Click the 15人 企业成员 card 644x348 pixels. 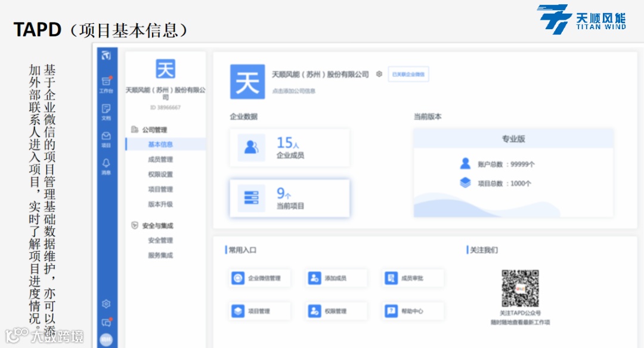pyautogui.click(x=290, y=148)
